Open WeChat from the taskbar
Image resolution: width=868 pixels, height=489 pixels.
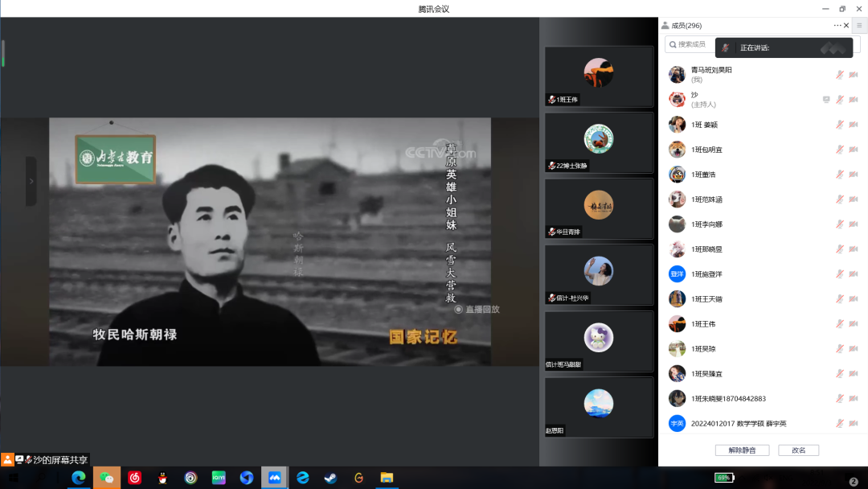tap(106, 478)
